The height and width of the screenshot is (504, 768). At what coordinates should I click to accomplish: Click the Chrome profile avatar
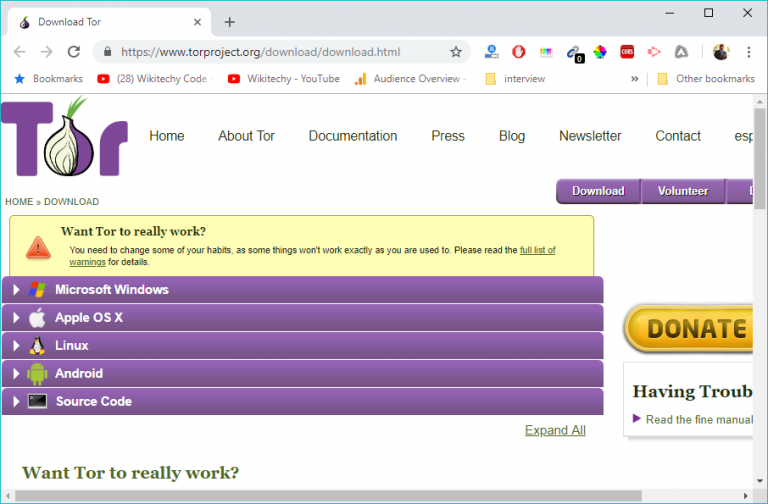[x=721, y=52]
